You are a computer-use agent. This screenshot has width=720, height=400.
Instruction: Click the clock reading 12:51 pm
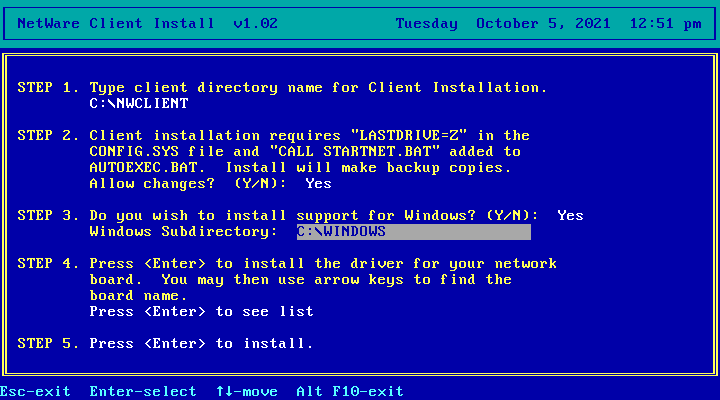coord(665,23)
